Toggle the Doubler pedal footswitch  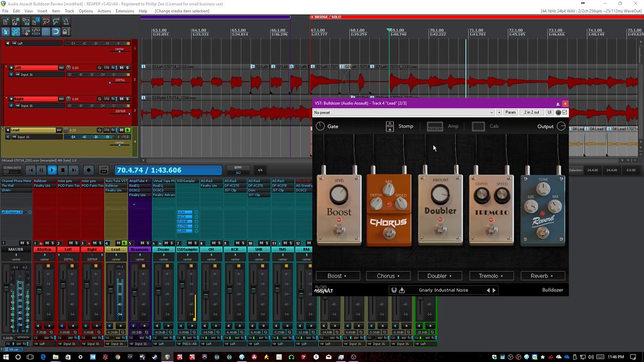(440, 230)
